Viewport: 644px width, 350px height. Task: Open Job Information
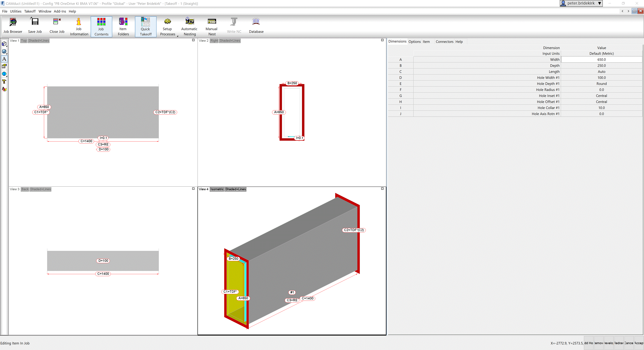tap(79, 25)
